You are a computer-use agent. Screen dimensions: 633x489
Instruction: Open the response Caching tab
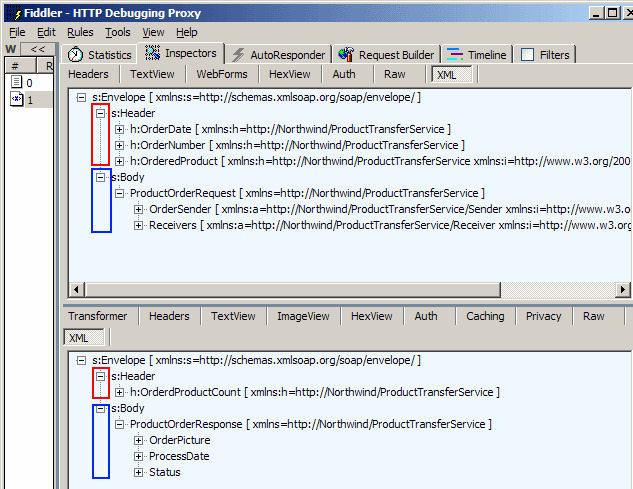pyautogui.click(x=485, y=316)
